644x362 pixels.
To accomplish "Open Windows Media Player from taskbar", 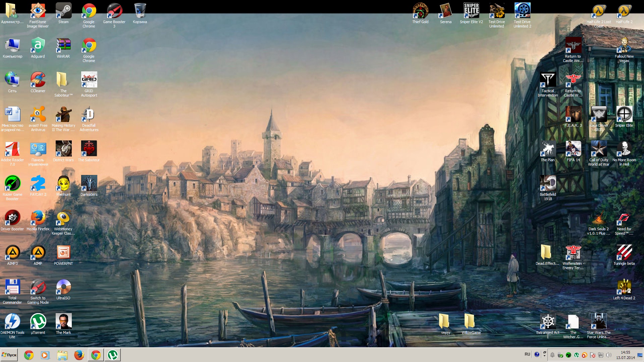I will point(45,355).
